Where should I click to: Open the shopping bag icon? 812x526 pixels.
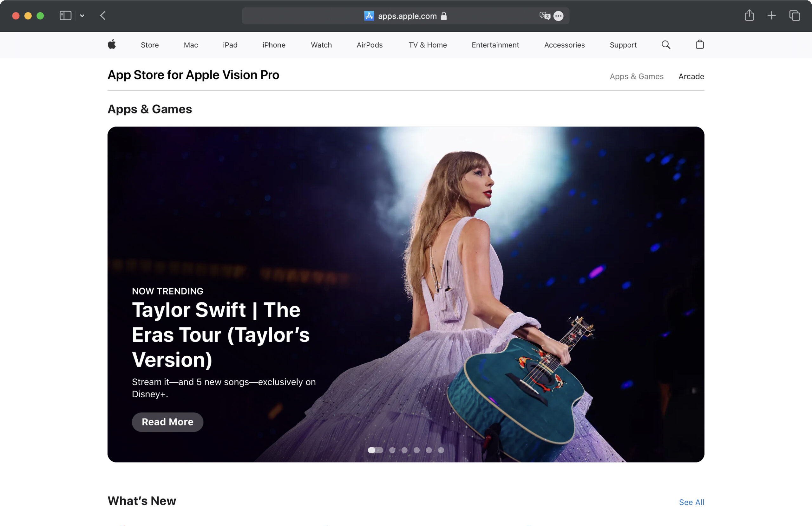click(699, 45)
